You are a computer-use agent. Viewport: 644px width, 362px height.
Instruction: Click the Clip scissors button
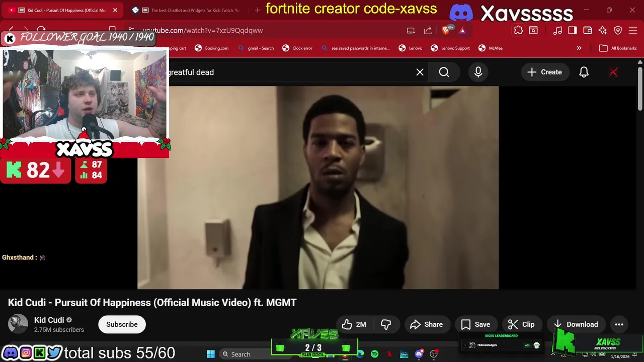tap(521, 324)
